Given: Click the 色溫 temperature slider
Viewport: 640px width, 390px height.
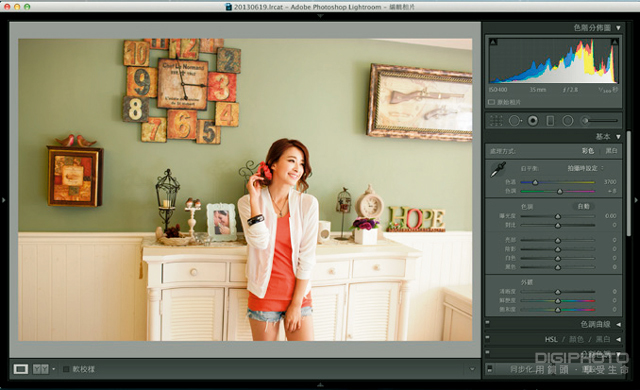Looking at the screenshot, I should [x=557, y=182].
